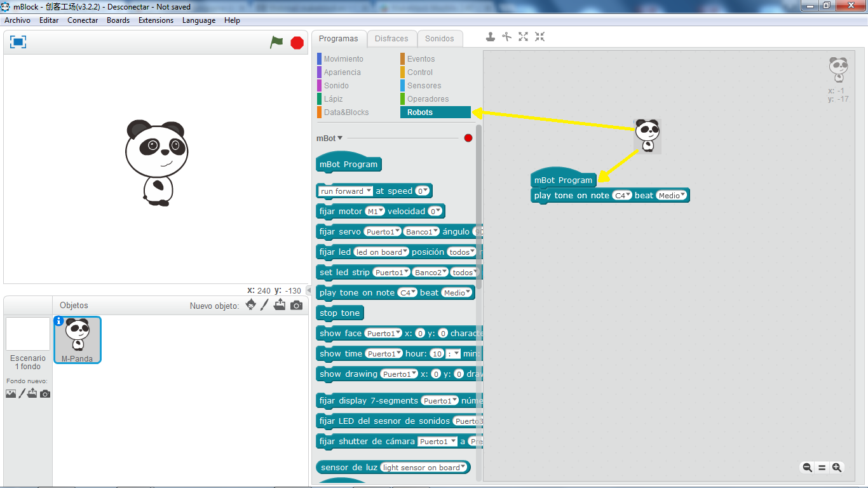
Task: Stop all scripts with the red stop sign
Action: click(x=297, y=43)
